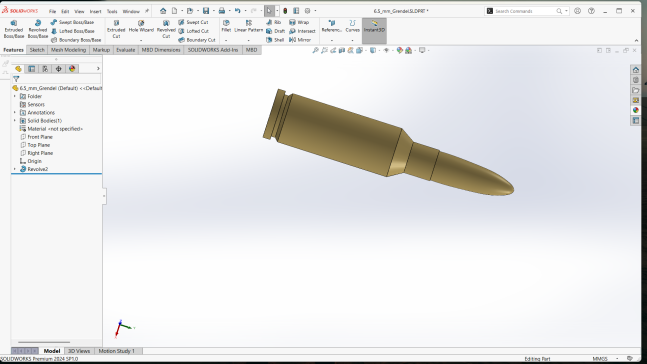Expand more manager tabs chevron

[98, 69]
